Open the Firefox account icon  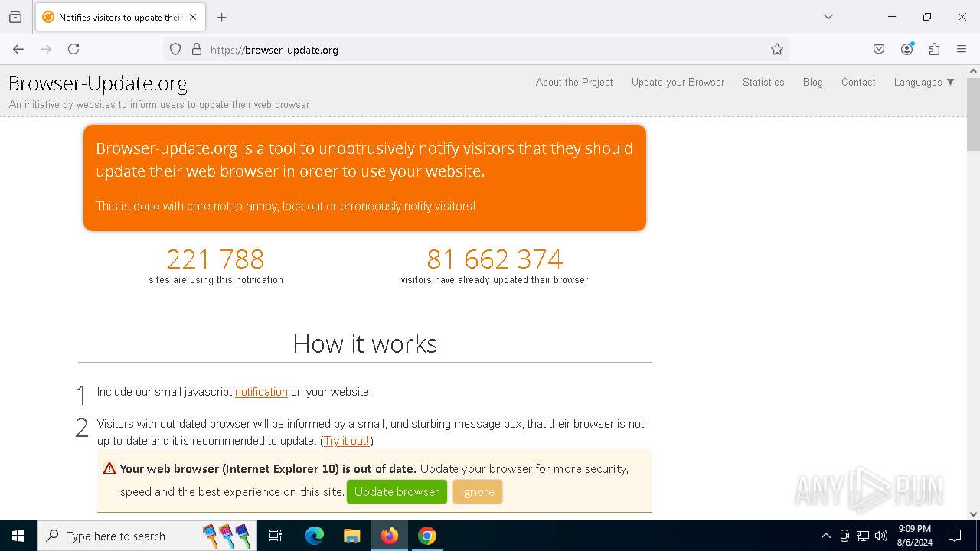[906, 49]
